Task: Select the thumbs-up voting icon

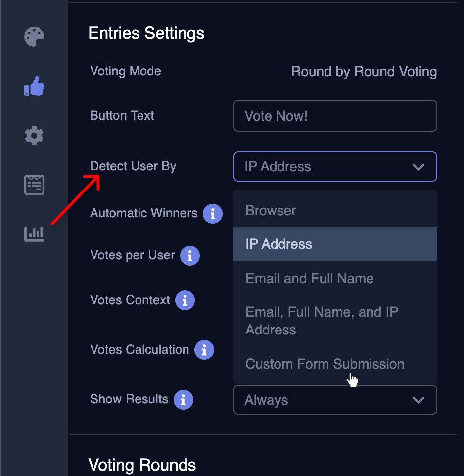Action: pyautogui.click(x=34, y=87)
